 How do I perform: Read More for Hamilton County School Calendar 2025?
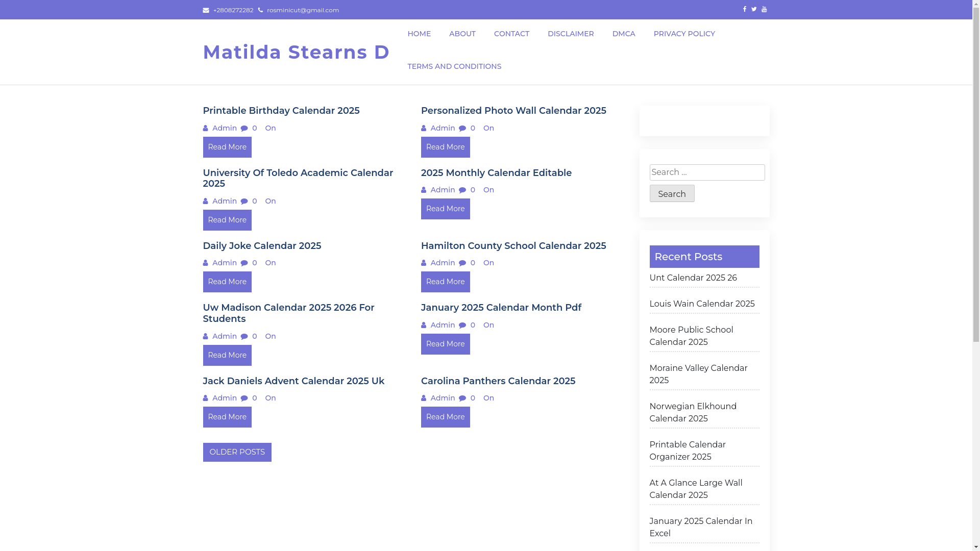coord(446,282)
